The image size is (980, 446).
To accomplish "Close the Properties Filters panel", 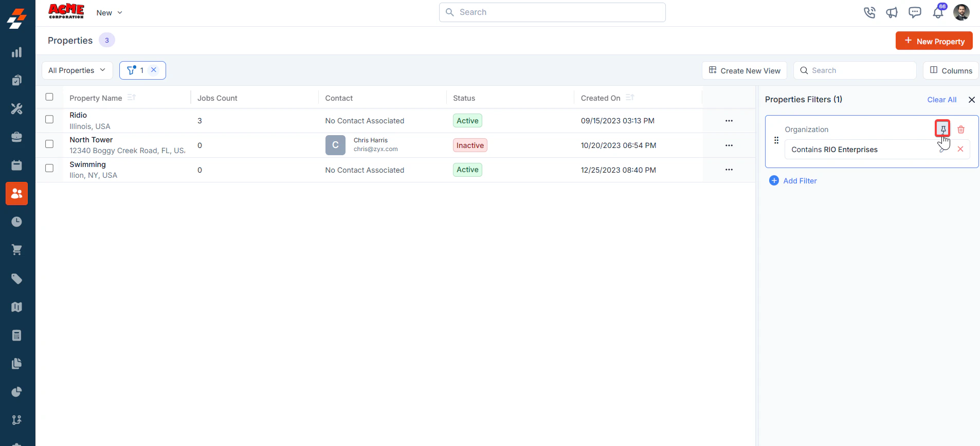I will (972, 100).
